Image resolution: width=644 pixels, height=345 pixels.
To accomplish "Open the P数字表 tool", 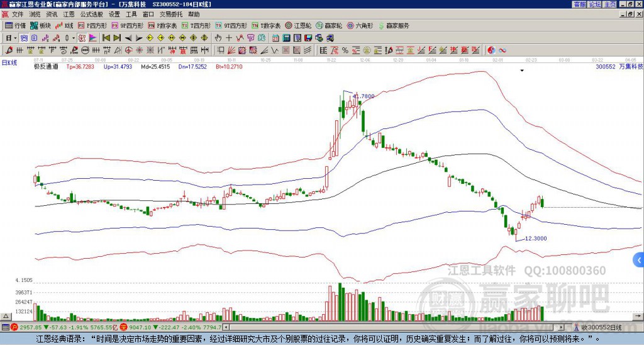I will (x=163, y=26).
